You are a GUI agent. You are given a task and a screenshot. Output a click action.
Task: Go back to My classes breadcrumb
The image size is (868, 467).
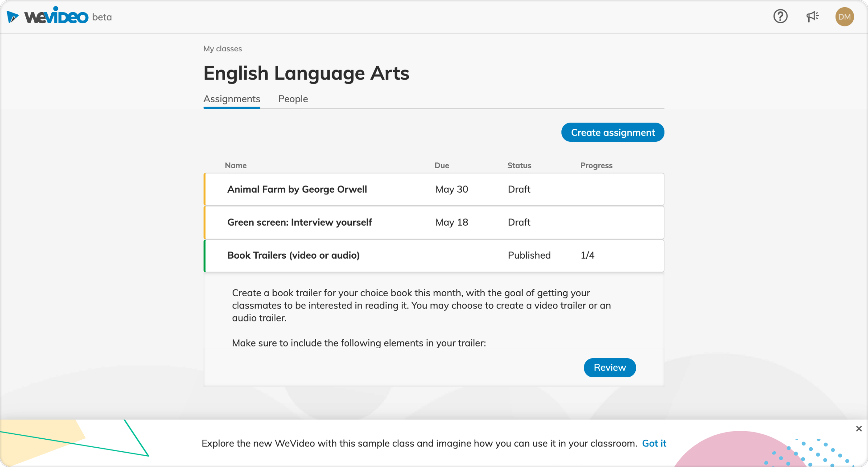222,49
